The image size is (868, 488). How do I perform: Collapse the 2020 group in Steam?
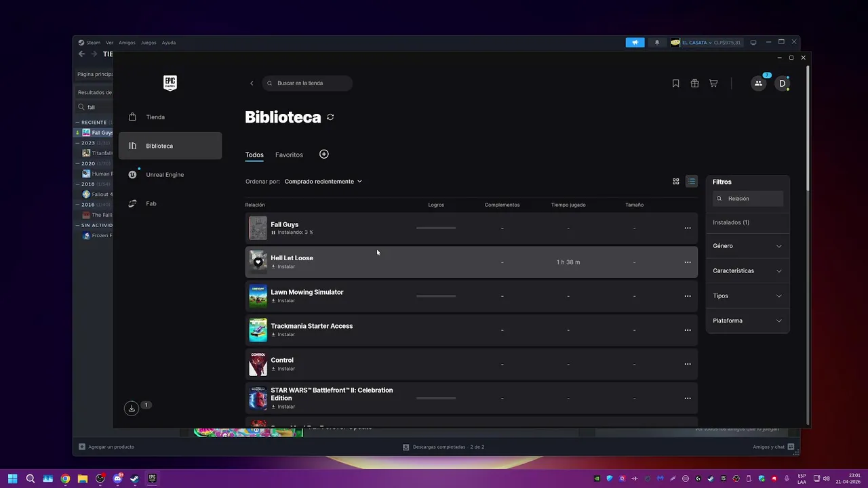click(x=77, y=163)
